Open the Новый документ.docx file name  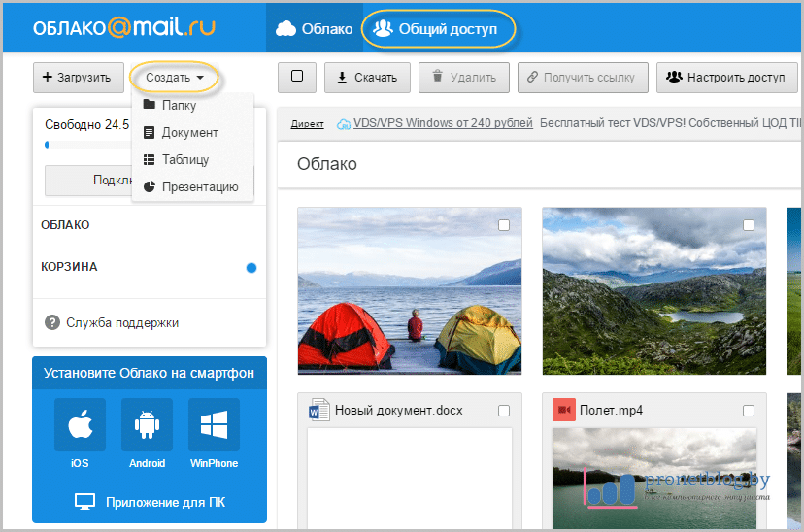point(399,410)
